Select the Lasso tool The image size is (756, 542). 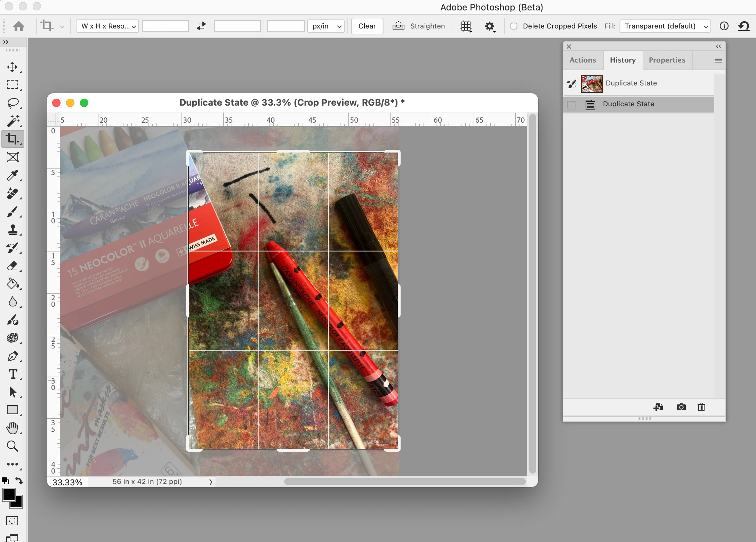click(x=13, y=103)
